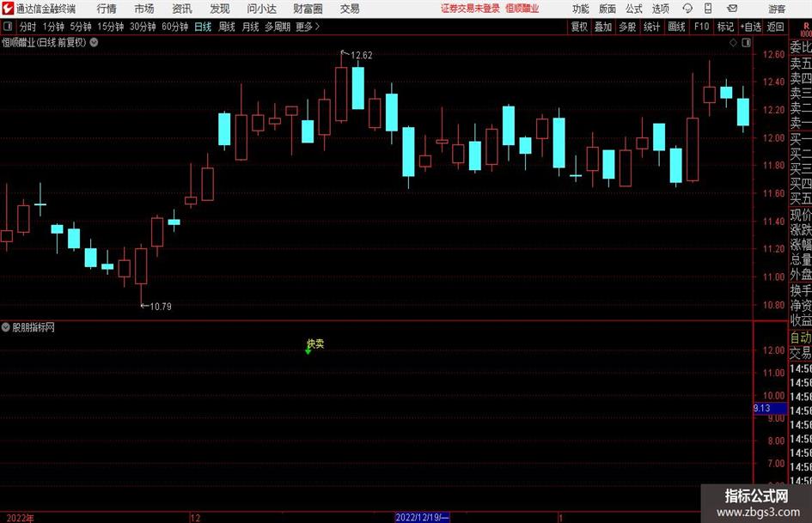This screenshot has height=523, width=812.
Task: Click the 换手 row in side panel
Action: (x=801, y=290)
